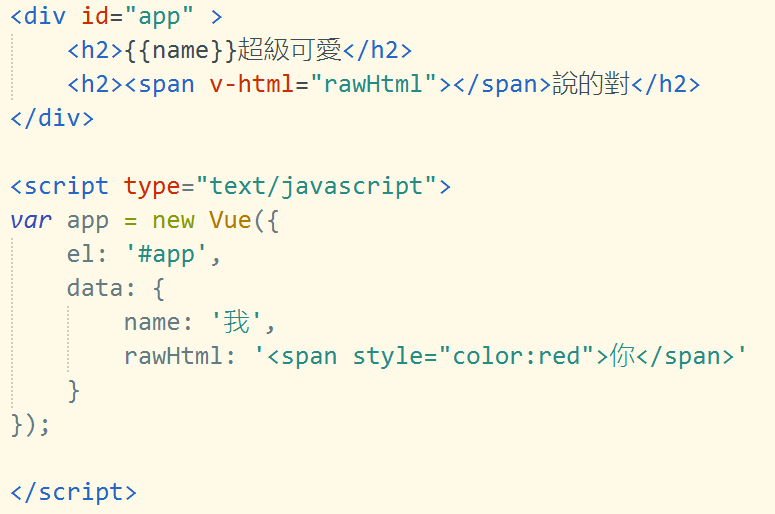Click the "rawHtml" attribute value in span
The image size is (775, 514).
pos(374,84)
